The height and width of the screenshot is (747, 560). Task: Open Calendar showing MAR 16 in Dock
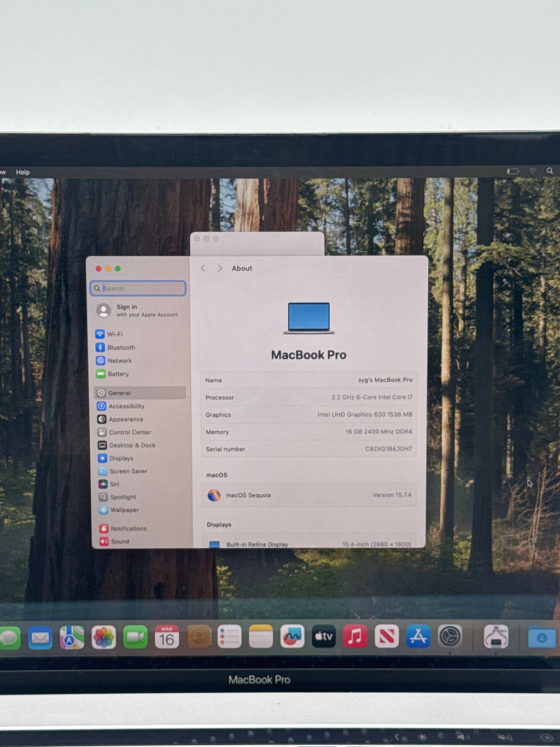[x=167, y=637]
